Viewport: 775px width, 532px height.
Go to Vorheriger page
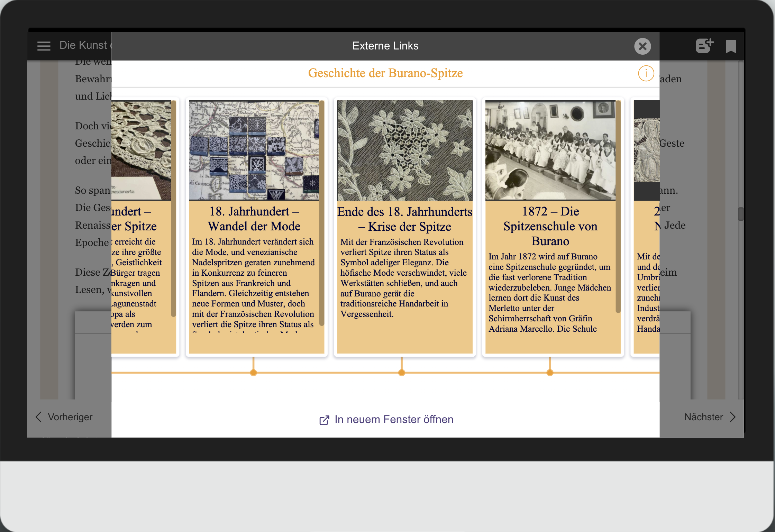70,417
